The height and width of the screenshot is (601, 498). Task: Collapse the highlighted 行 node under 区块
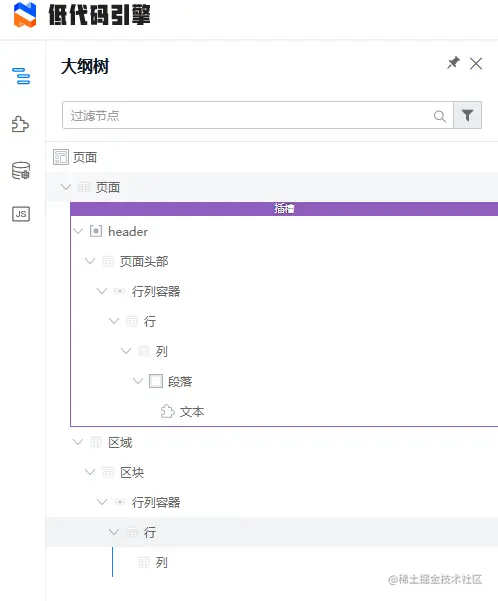coord(114,532)
